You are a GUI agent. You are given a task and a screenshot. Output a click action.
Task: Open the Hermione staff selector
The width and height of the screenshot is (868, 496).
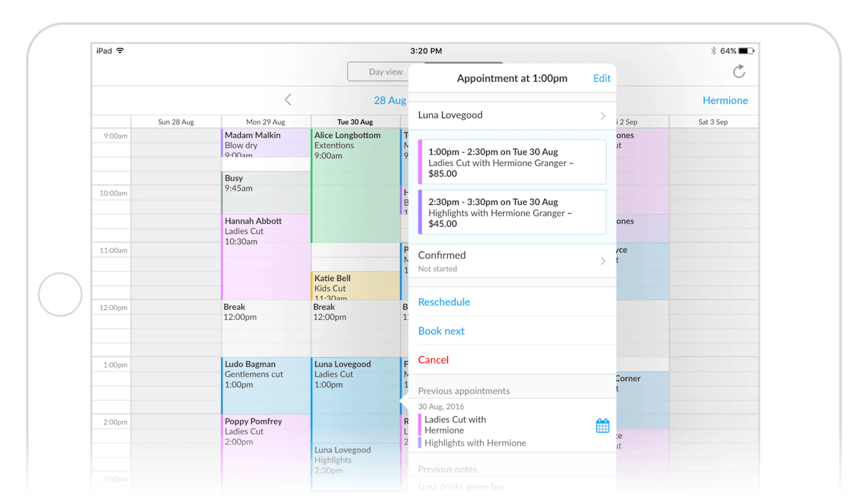725,100
